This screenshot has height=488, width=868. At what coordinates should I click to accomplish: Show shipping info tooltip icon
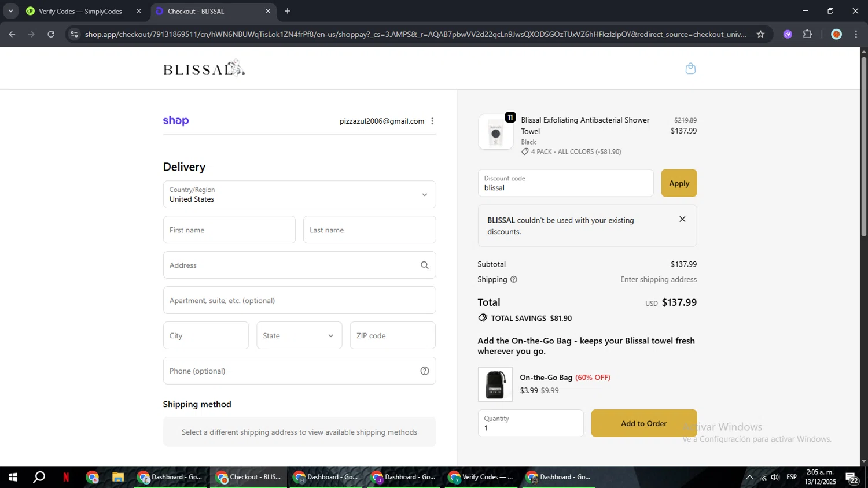coord(514,279)
